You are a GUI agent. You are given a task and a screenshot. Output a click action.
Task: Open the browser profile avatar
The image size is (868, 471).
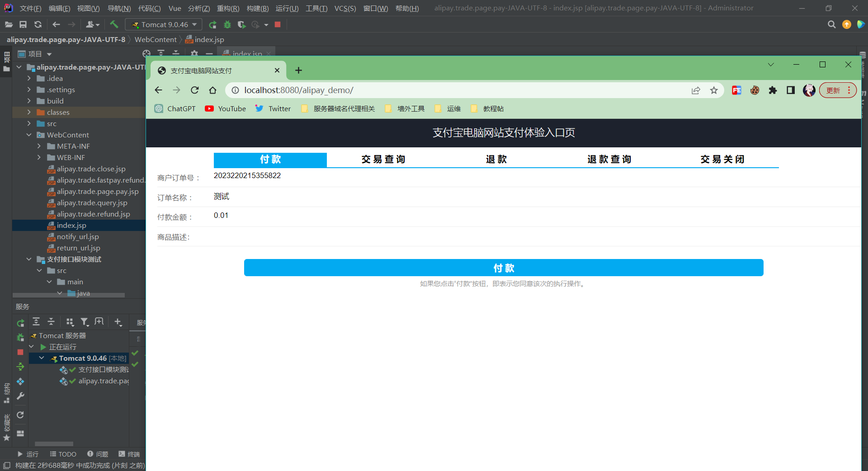(x=809, y=90)
